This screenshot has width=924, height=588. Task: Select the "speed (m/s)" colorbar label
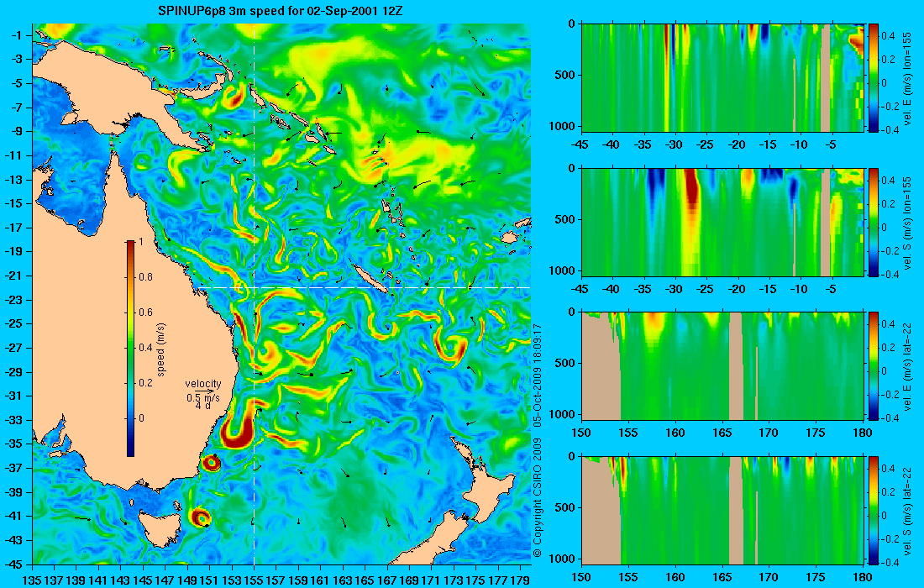coord(161,349)
